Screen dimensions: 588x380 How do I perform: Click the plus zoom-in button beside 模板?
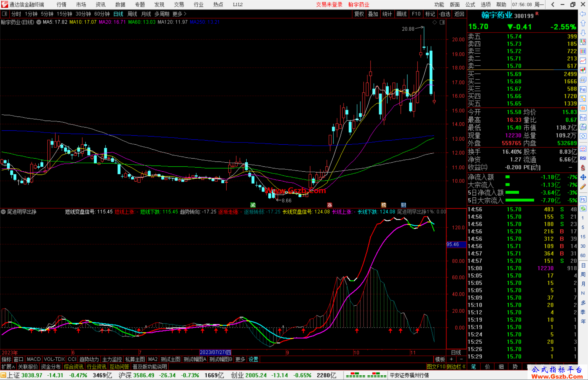point(451,359)
